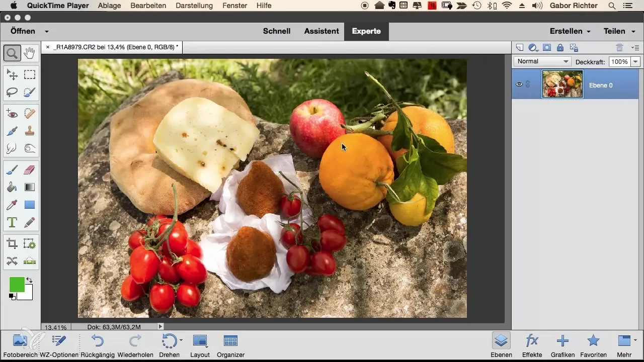Open the adjustment layer dropdown
644x362 pixels.
(533, 48)
